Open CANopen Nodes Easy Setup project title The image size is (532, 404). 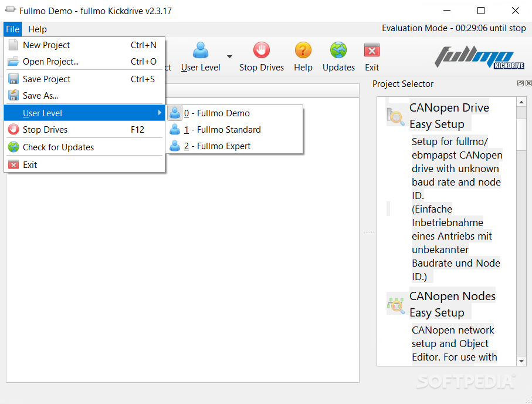452,304
